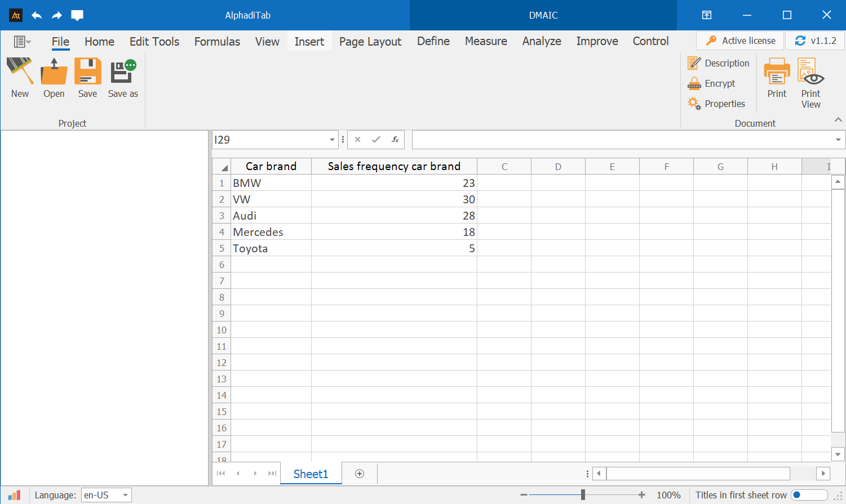Expand the formula bar dropdown arrow

[838, 140]
